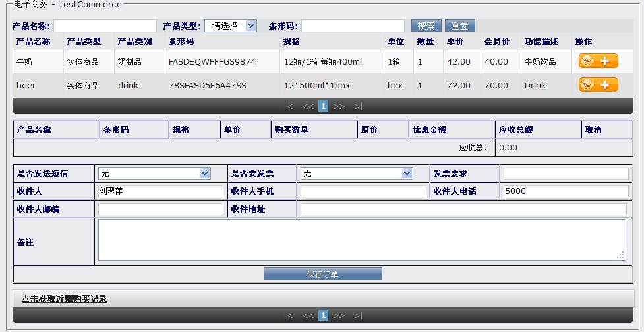Add 牛奶 product to cart

click(598, 61)
